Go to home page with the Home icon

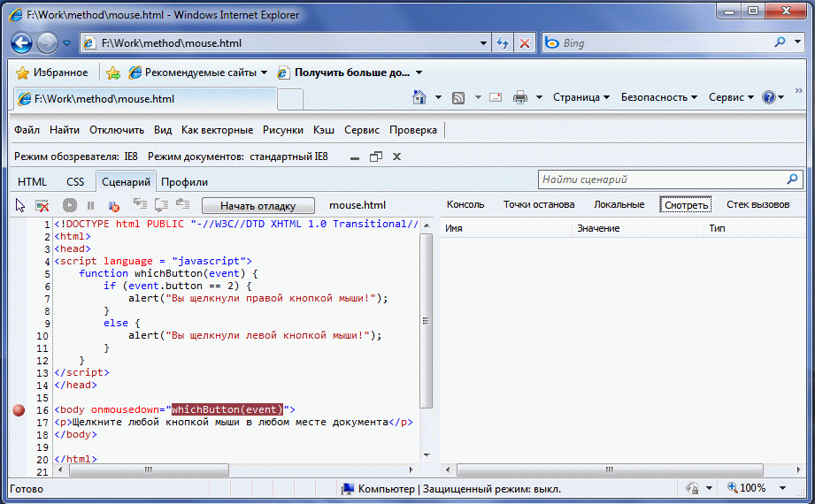(x=419, y=97)
